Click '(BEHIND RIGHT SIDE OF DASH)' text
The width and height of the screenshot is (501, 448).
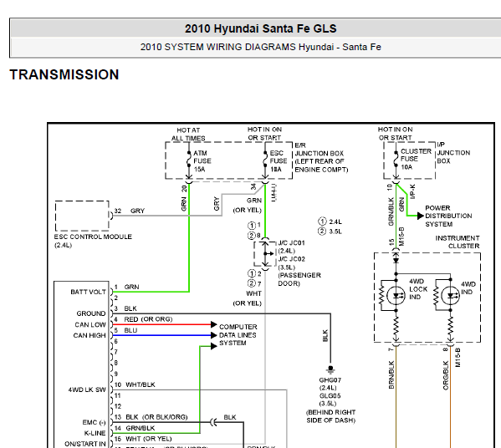click(330, 416)
